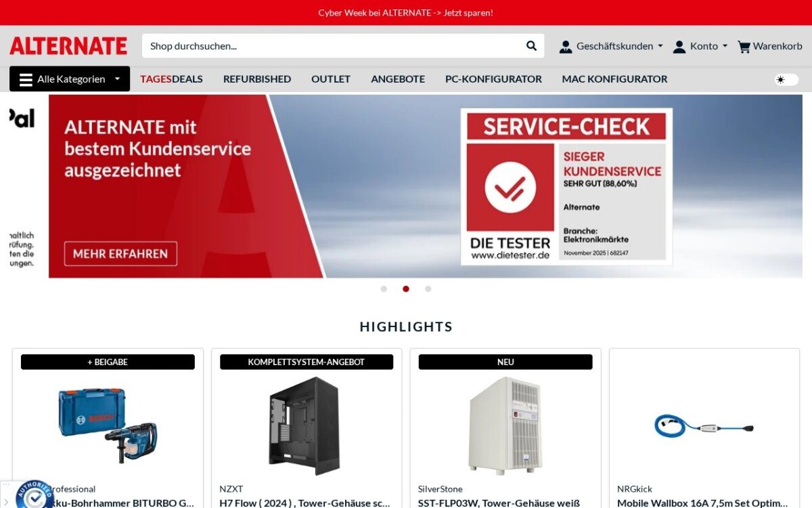Open the TAGESDEALS menu item
Screen dimensions: 812x508
click(171, 79)
